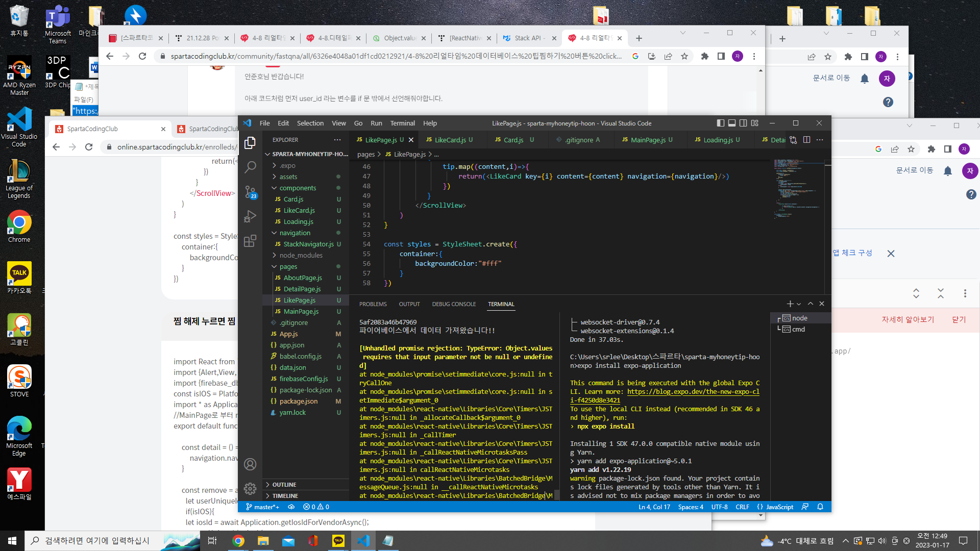
Task: Maximize the terminal panel size toggle
Action: pyautogui.click(x=811, y=304)
